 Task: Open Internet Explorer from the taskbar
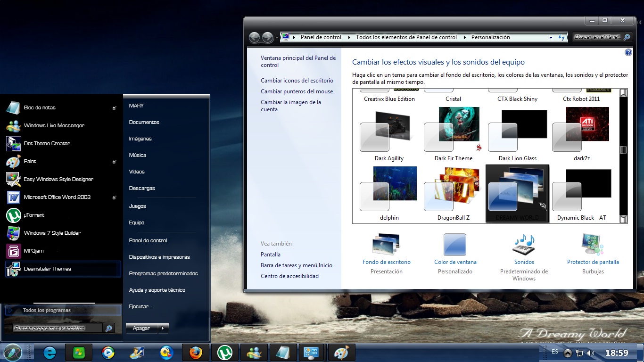click(x=50, y=352)
